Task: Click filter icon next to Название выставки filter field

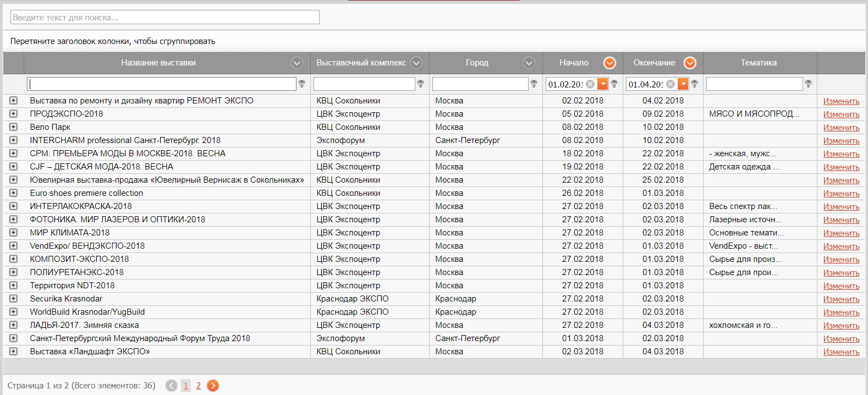Action: [x=301, y=84]
